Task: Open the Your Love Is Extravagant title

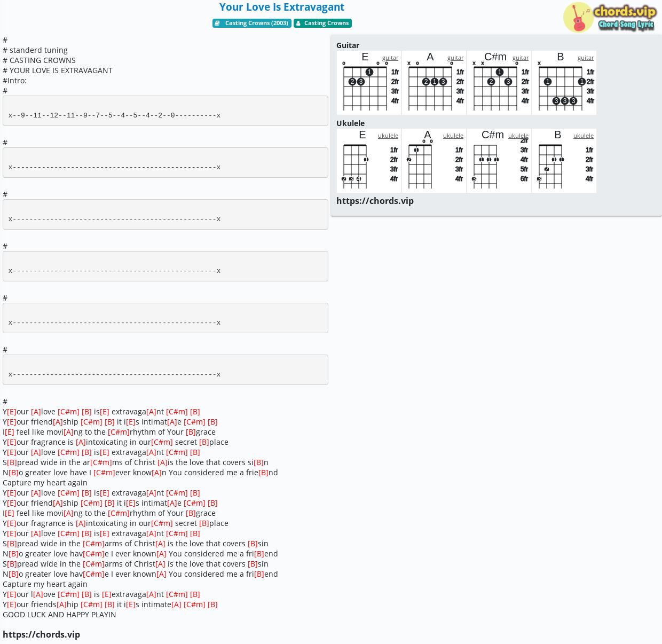Action: [281, 7]
